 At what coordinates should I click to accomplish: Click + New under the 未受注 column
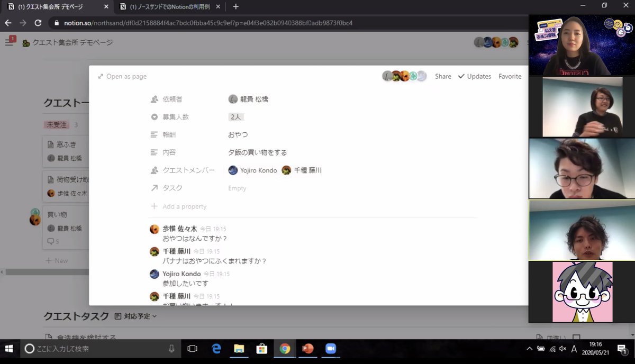point(57,261)
